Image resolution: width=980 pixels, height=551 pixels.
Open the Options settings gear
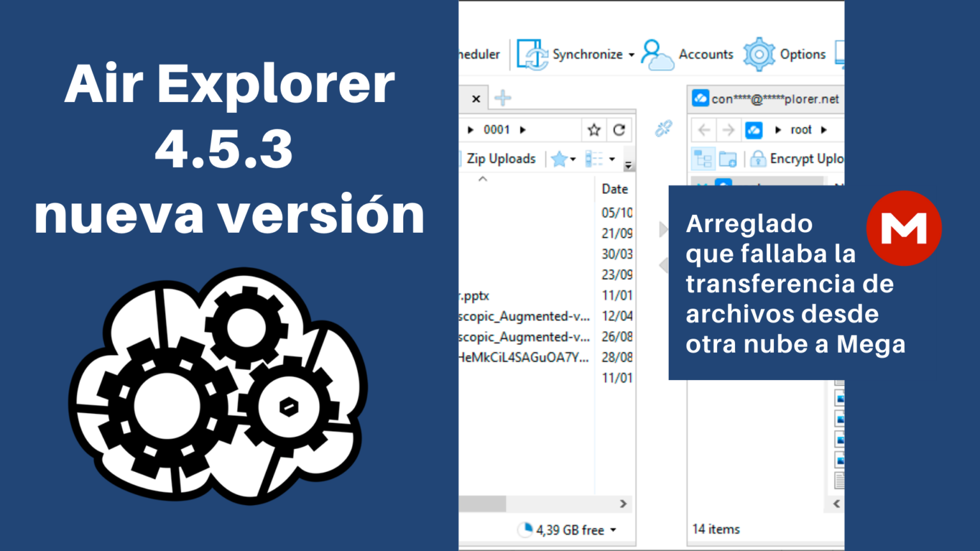759,54
